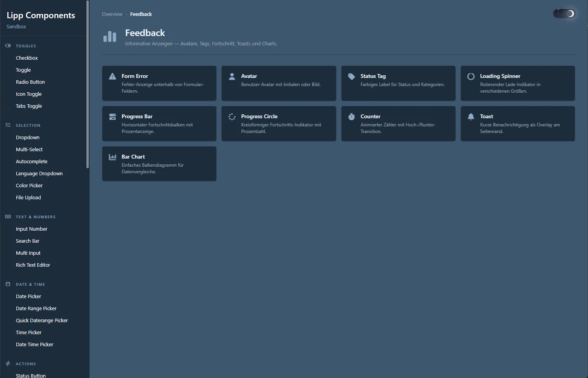Screen dimensions: 588x378
Task: Click the Sandbox subtitle text
Action: pyautogui.click(x=16, y=26)
